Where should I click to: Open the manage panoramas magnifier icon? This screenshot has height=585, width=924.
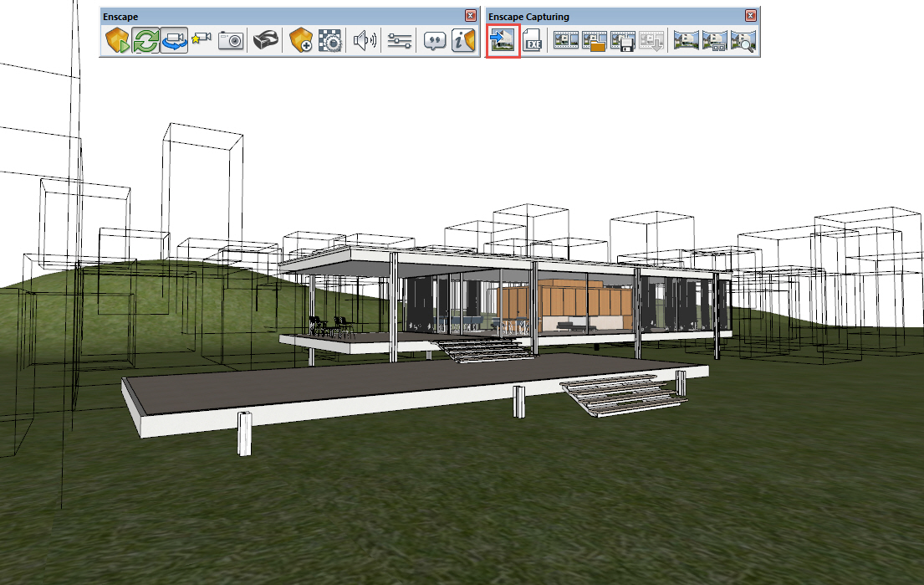tap(743, 41)
